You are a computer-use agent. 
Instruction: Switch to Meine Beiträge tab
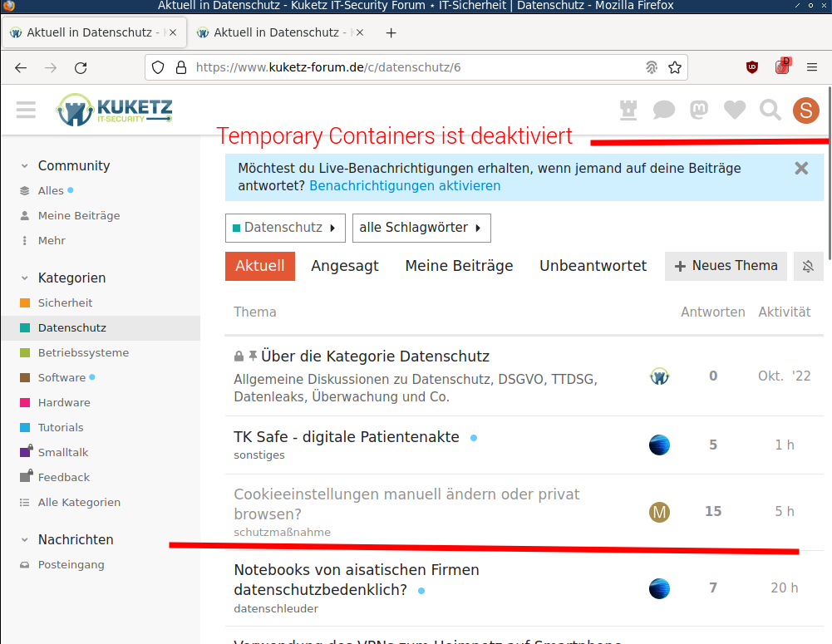[459, 266]
